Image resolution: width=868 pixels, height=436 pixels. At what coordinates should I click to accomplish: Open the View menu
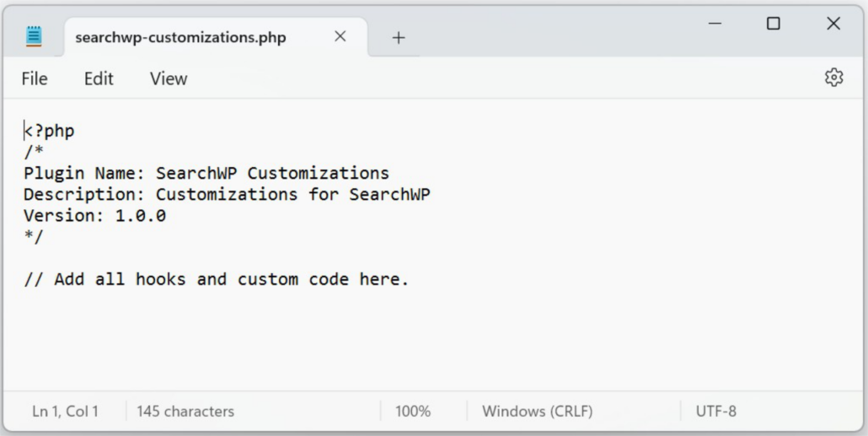169,78
